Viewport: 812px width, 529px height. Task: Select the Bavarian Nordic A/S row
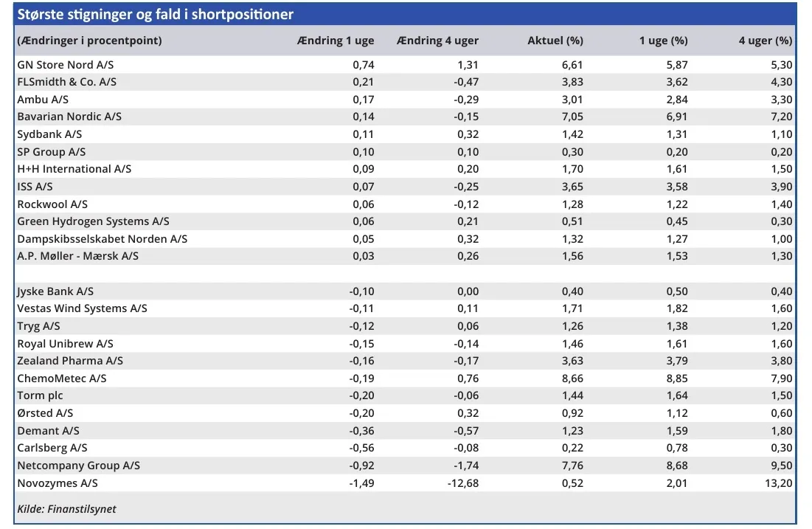pos(69,117)
